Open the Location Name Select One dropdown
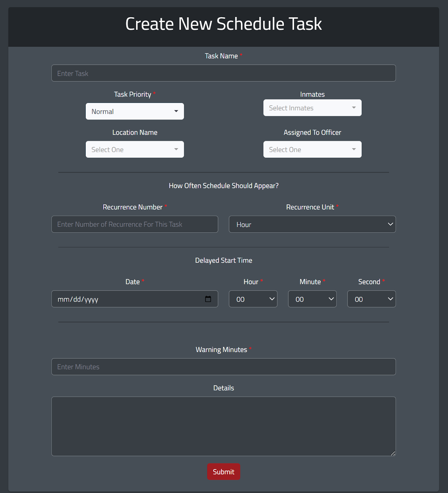Screen dimensions: 448x493 (135, 149)
